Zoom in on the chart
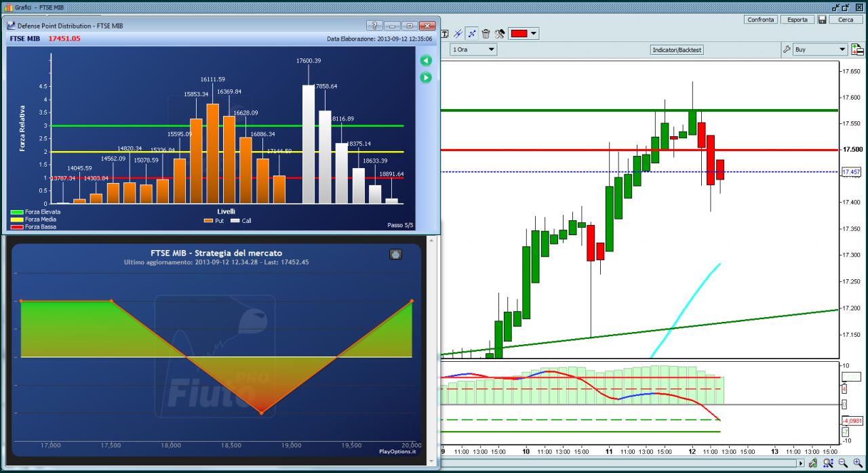This screenshot has height=473, width=868. coord(858,463)
